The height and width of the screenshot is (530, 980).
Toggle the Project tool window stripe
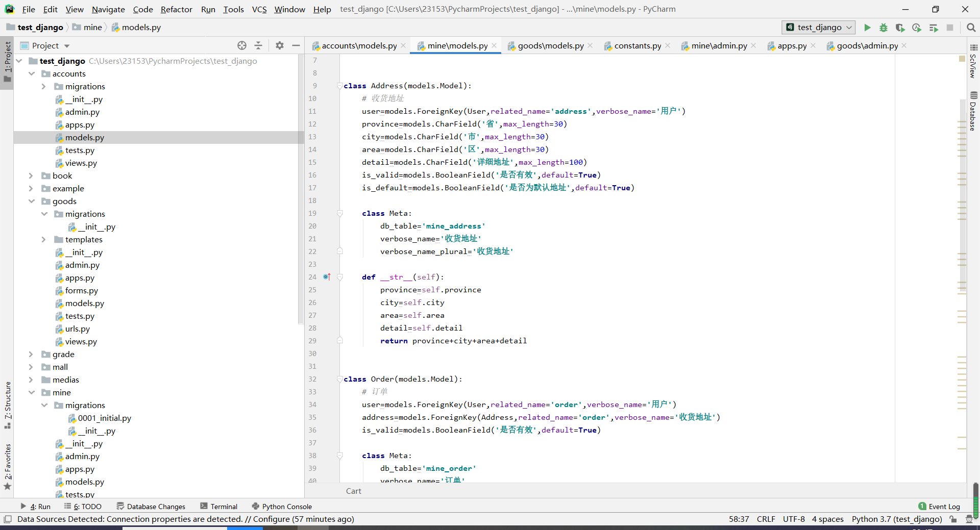[7, 62]
